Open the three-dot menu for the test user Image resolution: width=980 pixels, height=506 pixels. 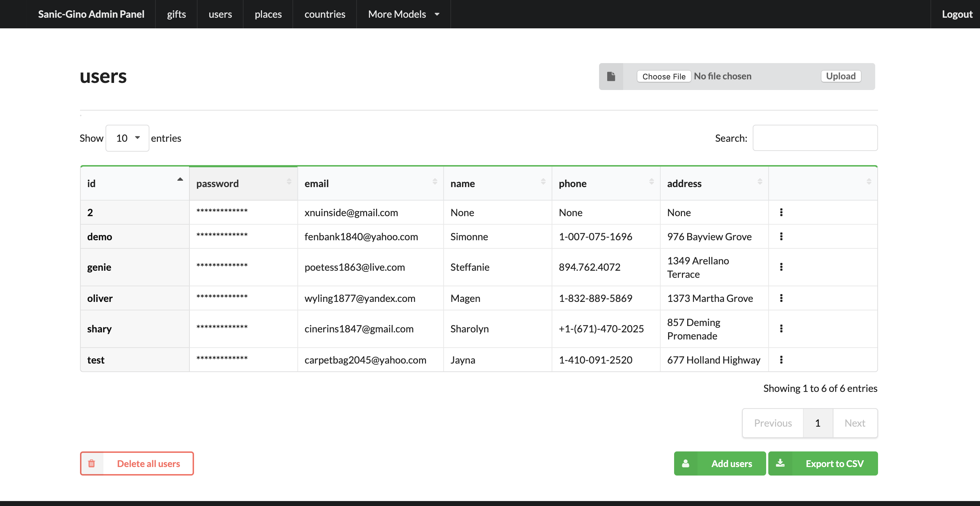click(x=781, y=360)
